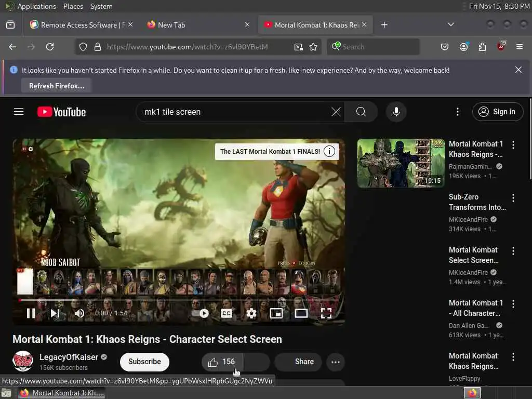Clear the YouTube search text with X

[336, 112]
